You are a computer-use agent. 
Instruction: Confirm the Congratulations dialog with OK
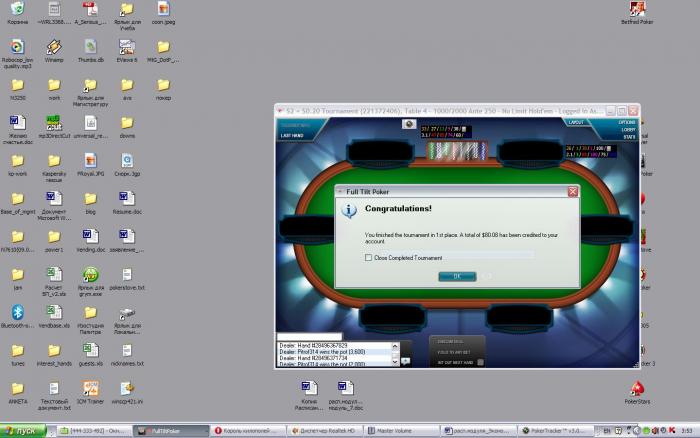(457, 276)
